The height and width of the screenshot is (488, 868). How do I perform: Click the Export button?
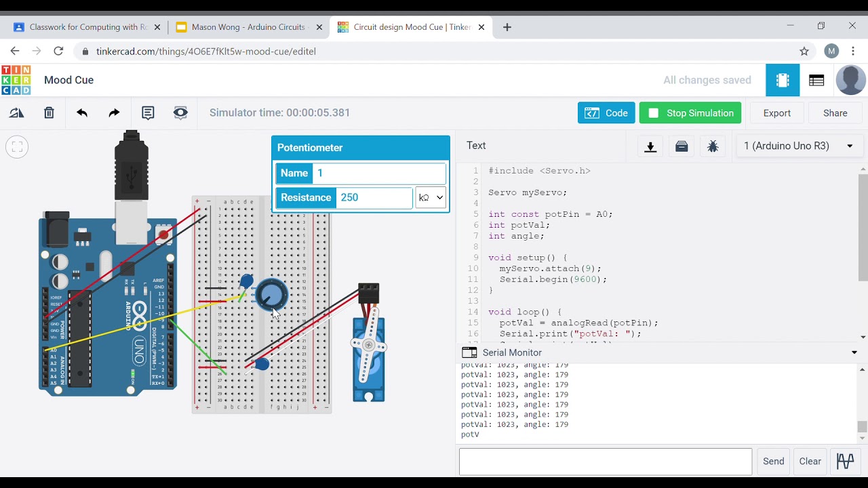[777, 113]
